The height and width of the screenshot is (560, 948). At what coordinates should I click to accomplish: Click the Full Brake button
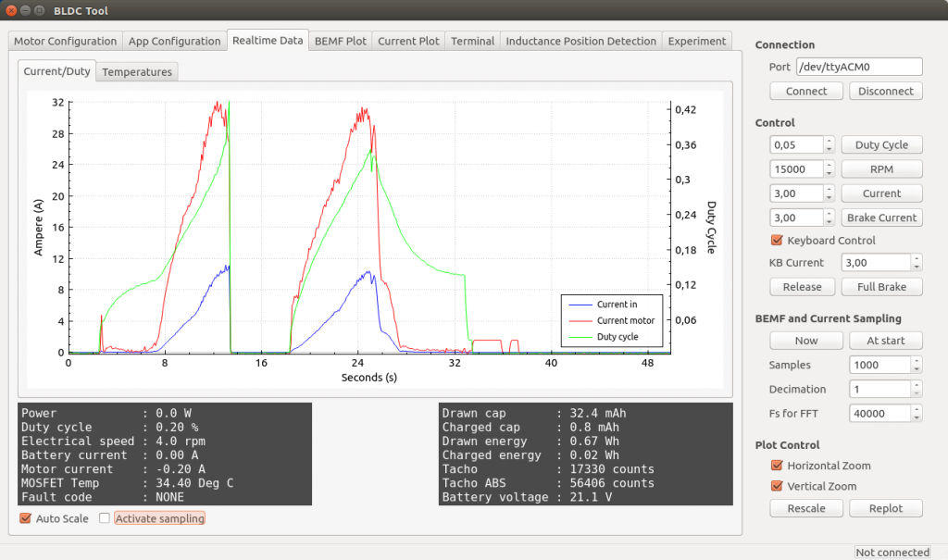click(881, 287)
